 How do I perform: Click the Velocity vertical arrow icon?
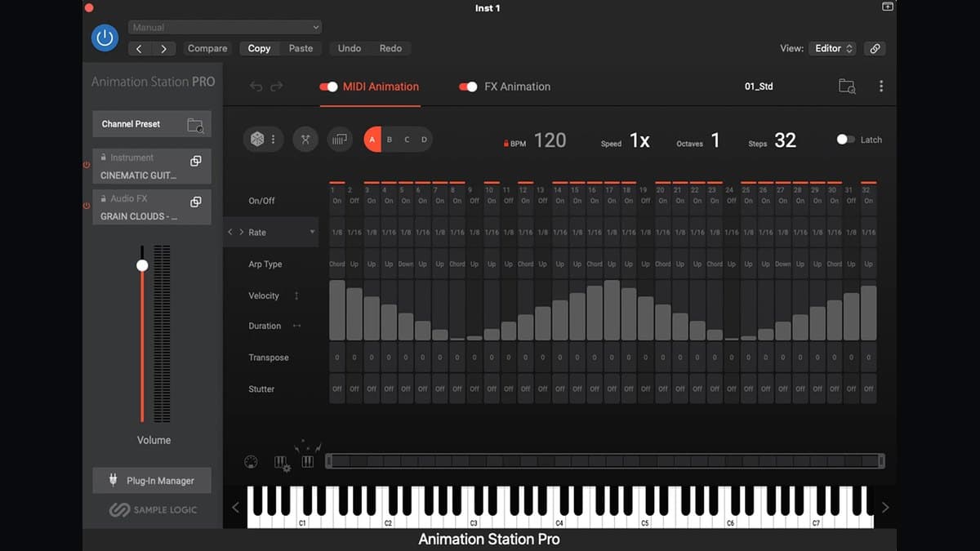(x=296, y=295)
